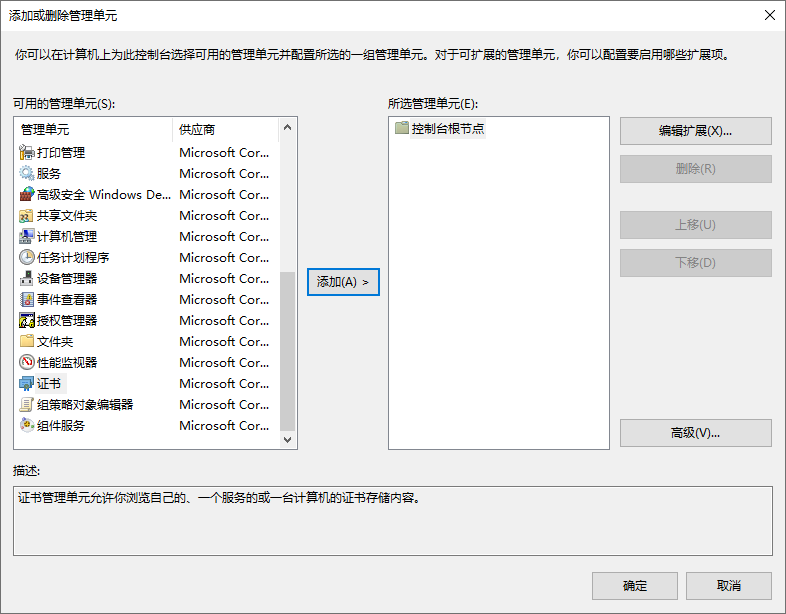
Task: Open 编辑扩展(X)... dialog
Action: pos(695,131)
